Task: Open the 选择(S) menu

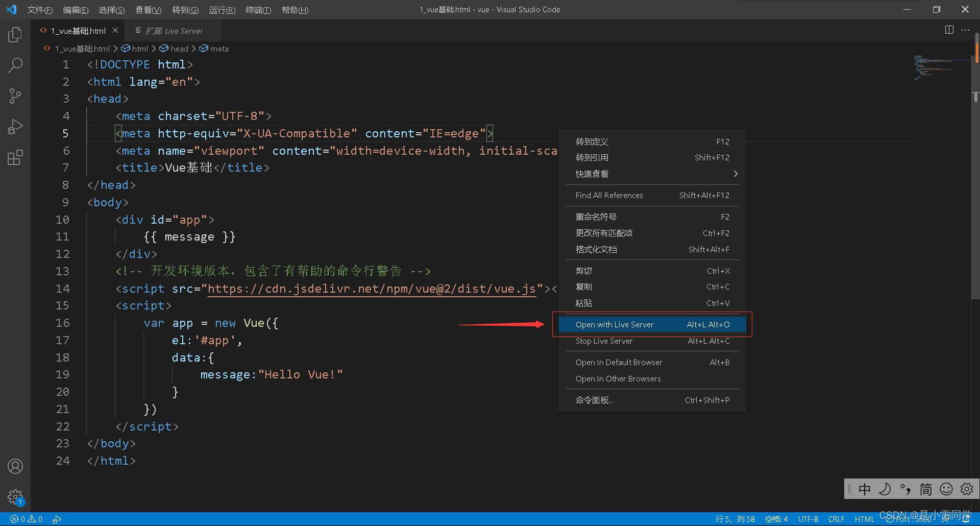Action: point(111,10)
